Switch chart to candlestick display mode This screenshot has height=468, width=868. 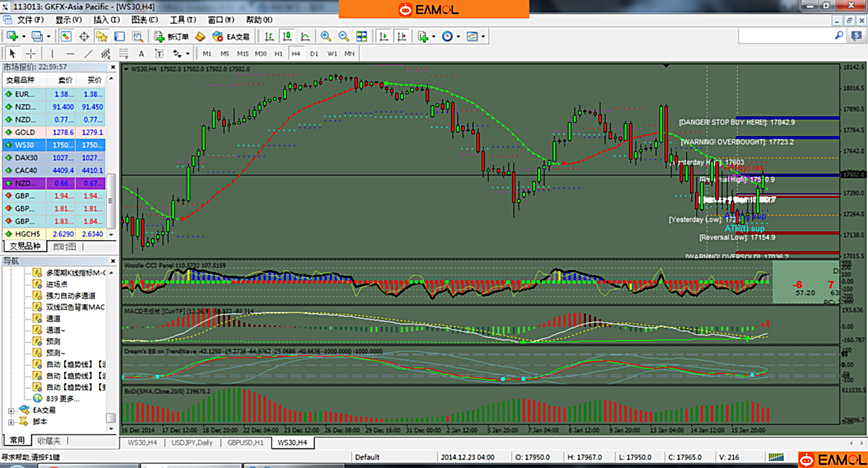(287, 37)
